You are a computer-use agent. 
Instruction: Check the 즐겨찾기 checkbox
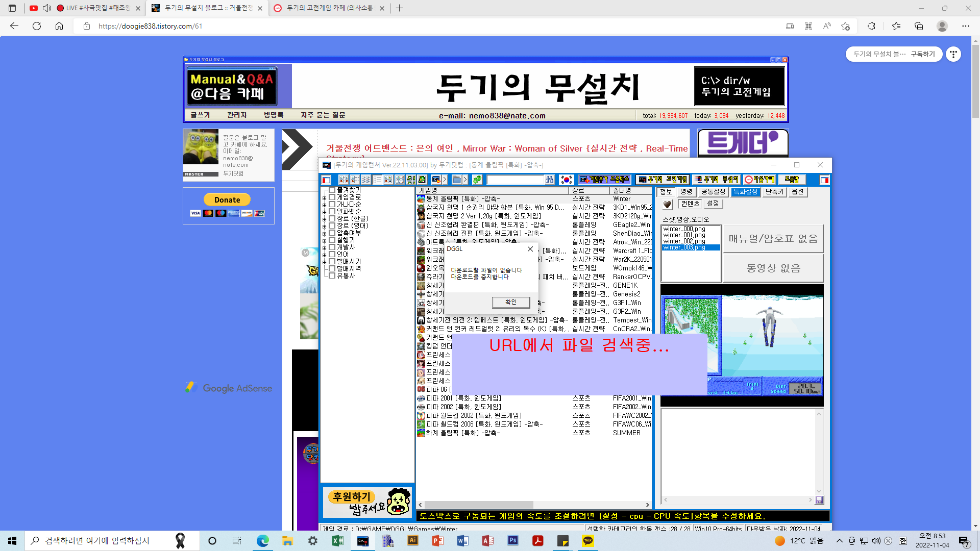coord(332,190)
